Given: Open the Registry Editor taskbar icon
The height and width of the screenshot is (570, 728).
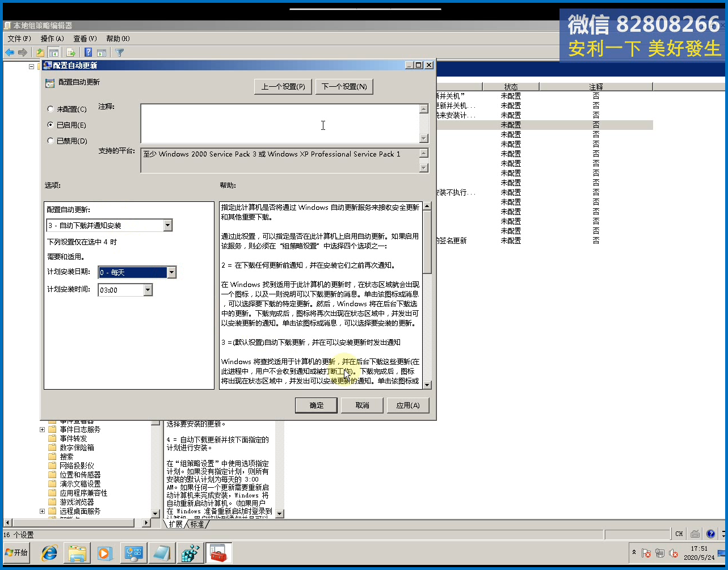Looking at the screenshot, I should pos(190,553).
